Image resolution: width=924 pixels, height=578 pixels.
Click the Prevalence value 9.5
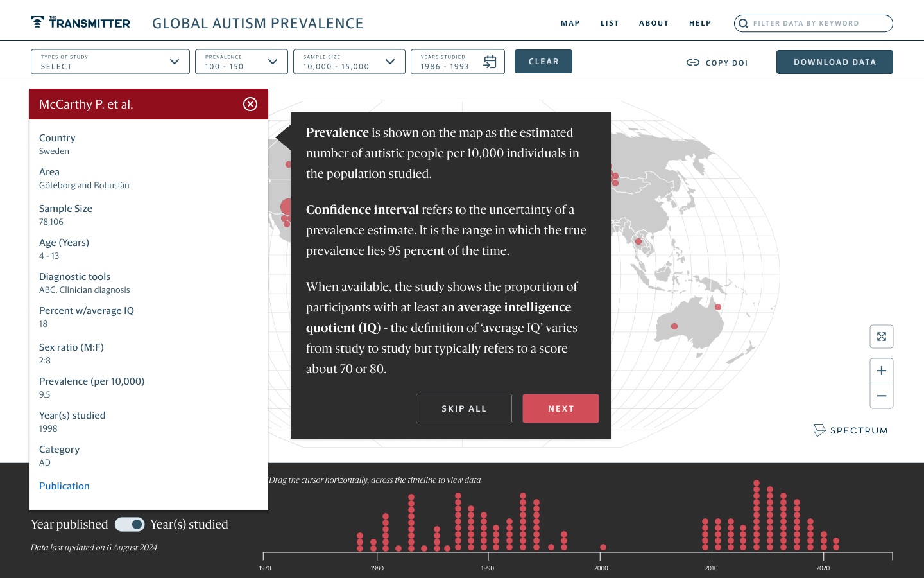click(x=44, y=395)
